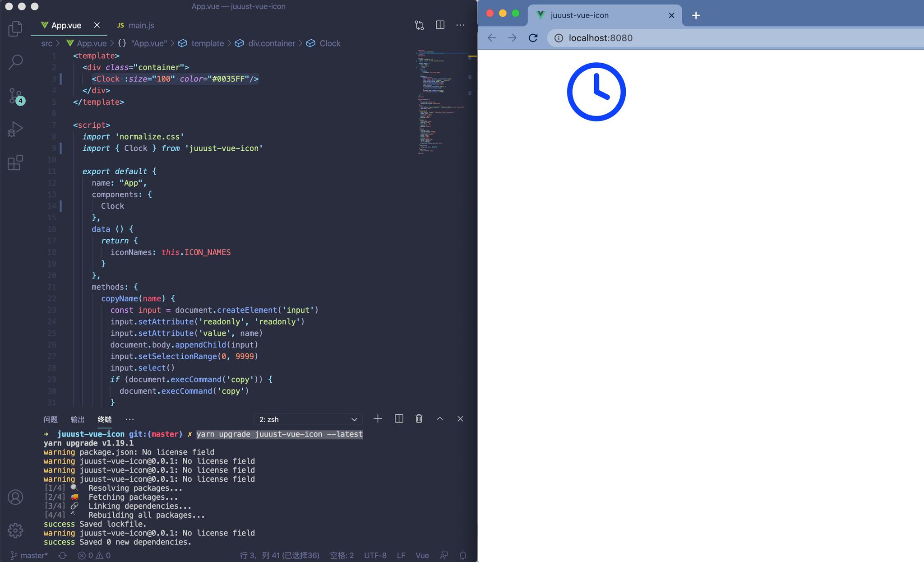Viewport: 924px width, 562px height.
Task: Split the editor to the right
Action: (439, 25)
